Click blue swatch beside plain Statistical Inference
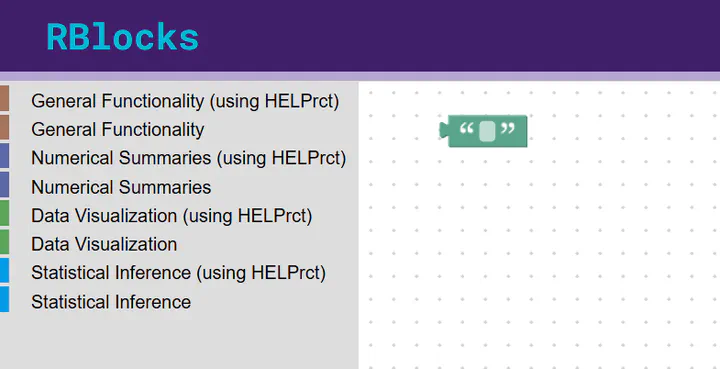The height and width of the screenshot is (369, 720). (4, 299)
